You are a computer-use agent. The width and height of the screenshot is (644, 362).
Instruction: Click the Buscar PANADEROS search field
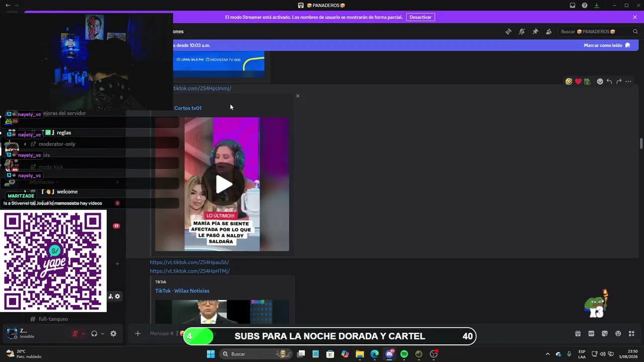pos(599,31)
